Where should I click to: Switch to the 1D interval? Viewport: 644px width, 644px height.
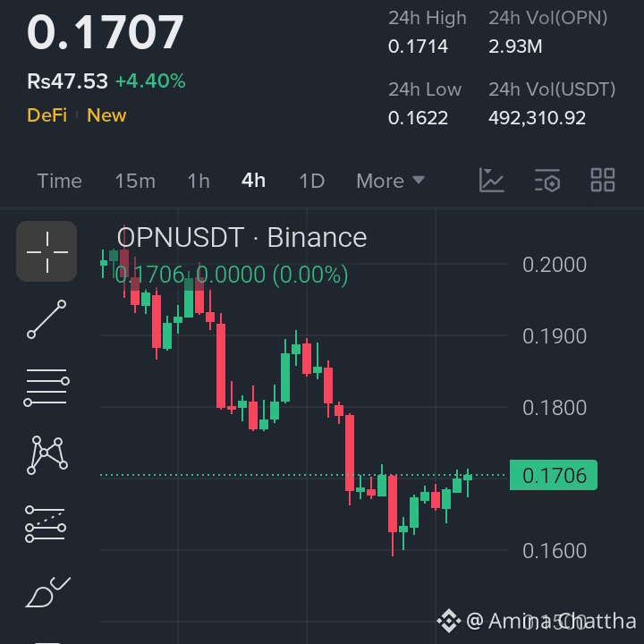[312, 181]
